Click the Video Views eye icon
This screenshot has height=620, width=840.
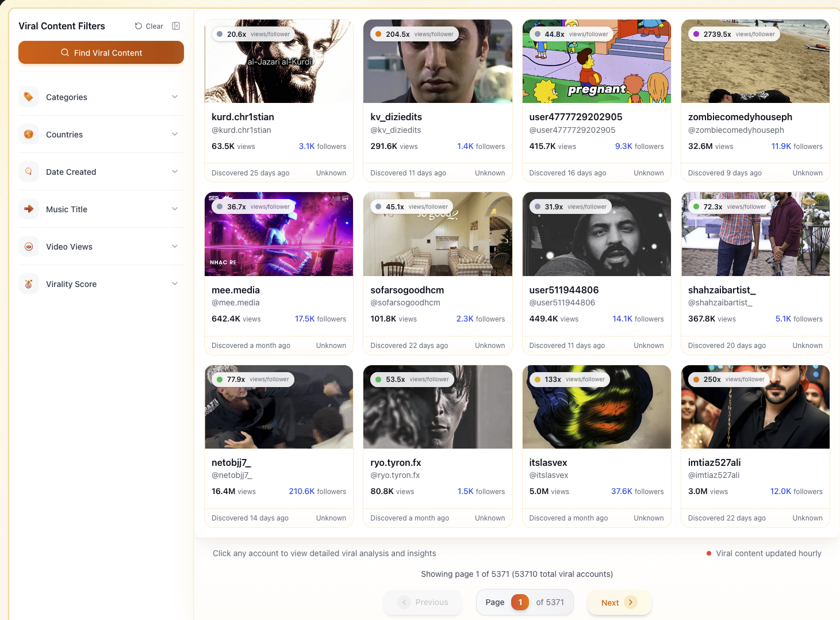29,246
